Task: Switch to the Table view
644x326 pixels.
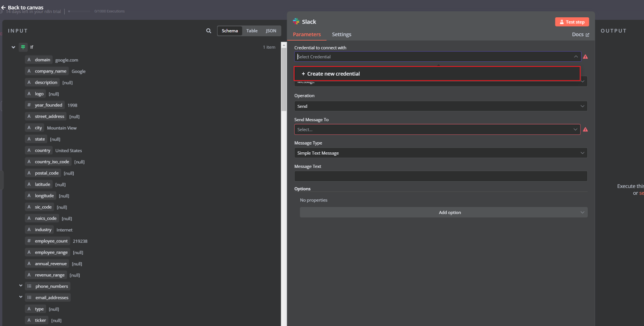Action: (252, 31)
